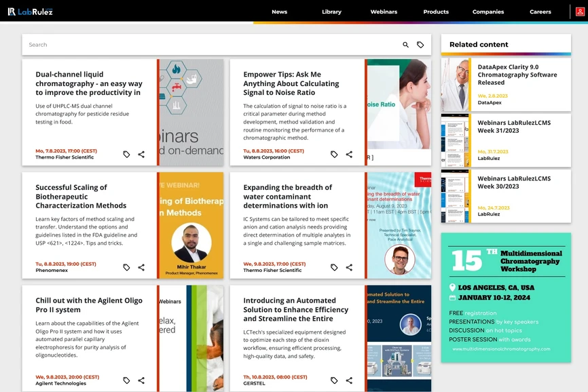
Task: Click the Dual-channel webinar thumbnail image
Action: [191, 113]
